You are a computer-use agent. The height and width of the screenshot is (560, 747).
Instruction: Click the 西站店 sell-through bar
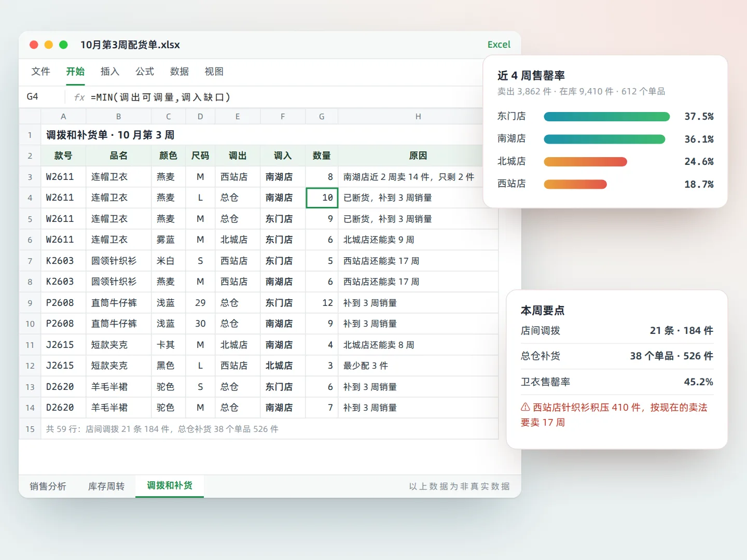(575, 184)
